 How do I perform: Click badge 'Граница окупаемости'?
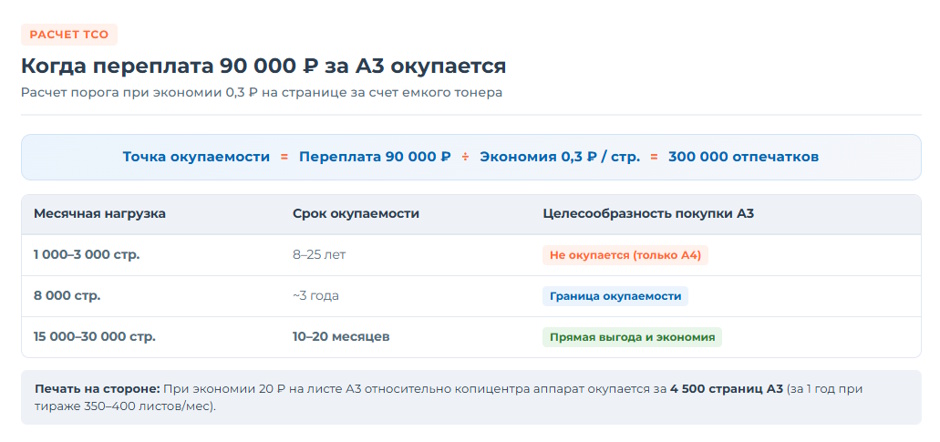(615, 296)
